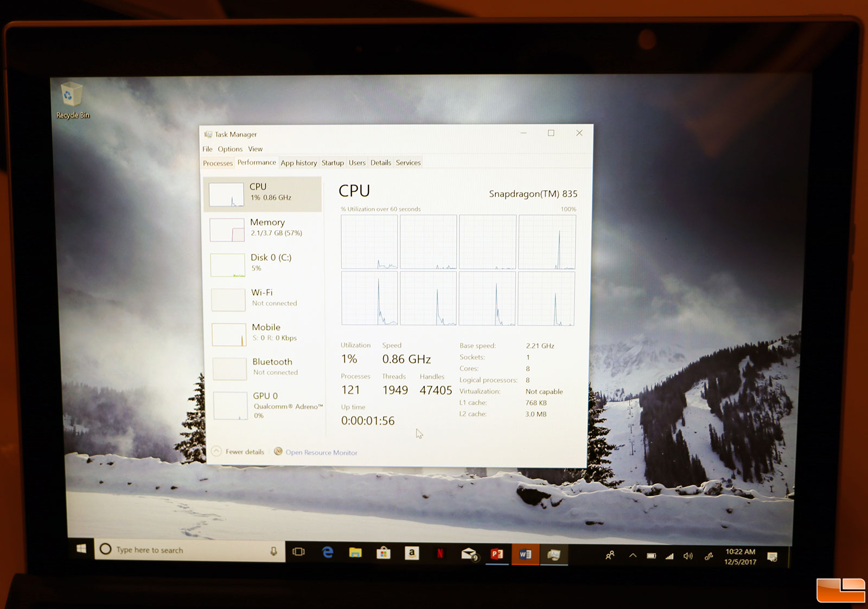This screenshot has height=609, width=868.
Task: Click the 1949 threads value
Action: click(x=395, y=390)
